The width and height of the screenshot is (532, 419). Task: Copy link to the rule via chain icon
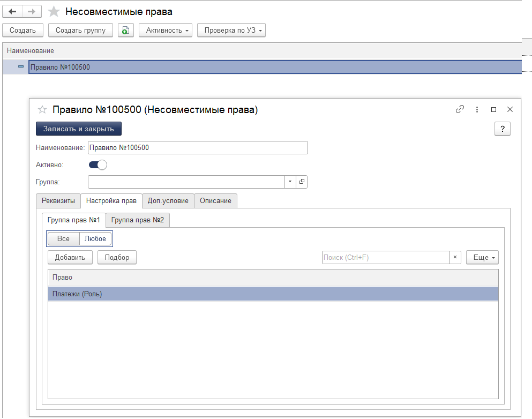460,109
